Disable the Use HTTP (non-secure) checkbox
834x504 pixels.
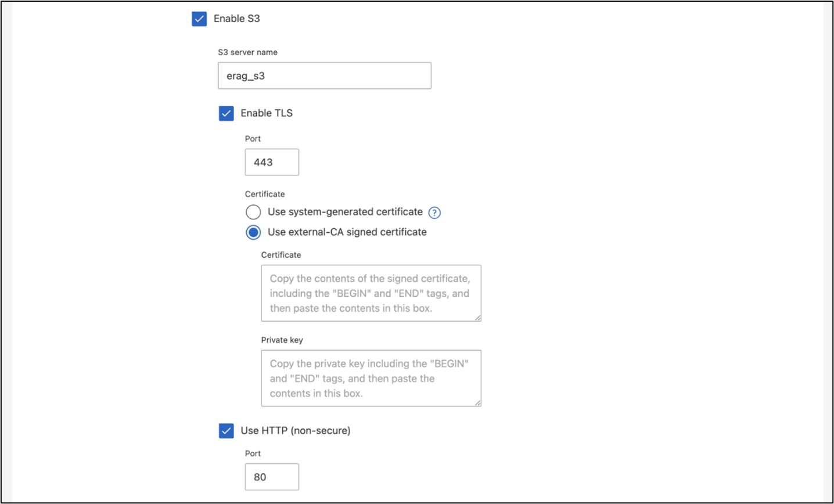coord(226,431)
